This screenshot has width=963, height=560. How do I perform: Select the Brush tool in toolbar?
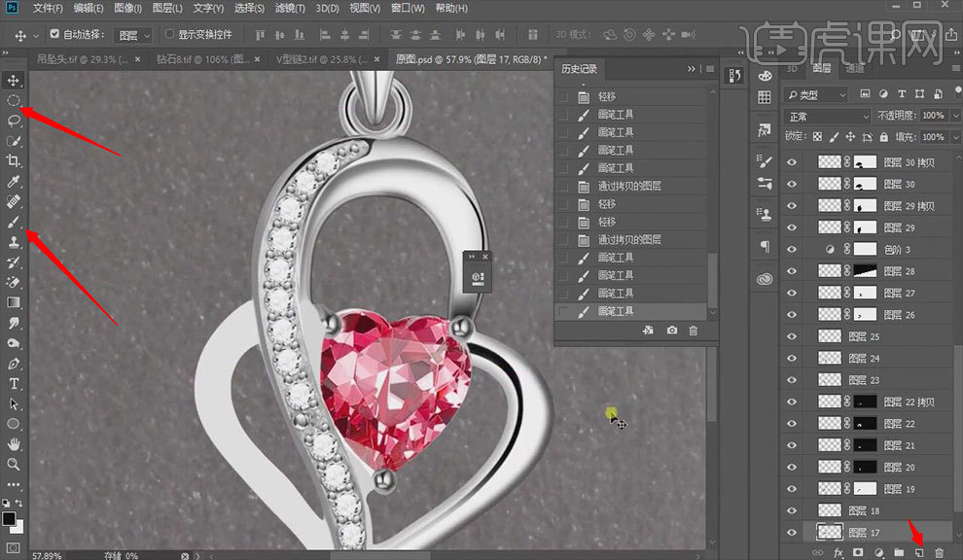14,222
